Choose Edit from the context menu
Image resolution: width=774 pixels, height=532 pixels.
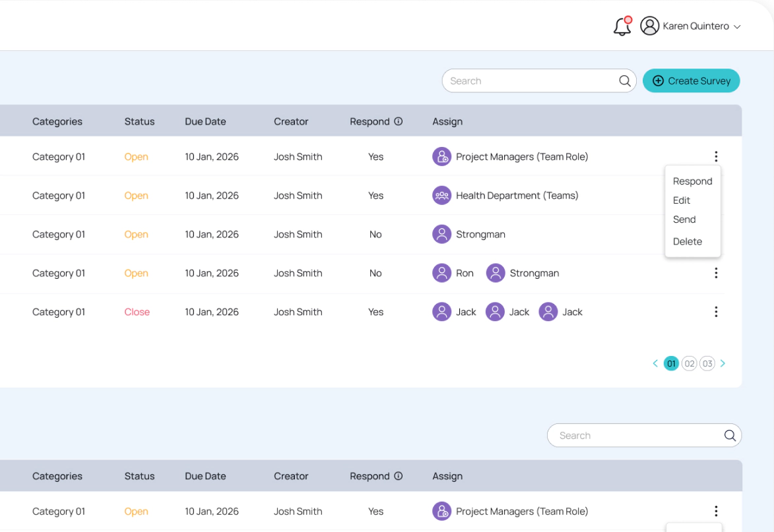[681, 200]
